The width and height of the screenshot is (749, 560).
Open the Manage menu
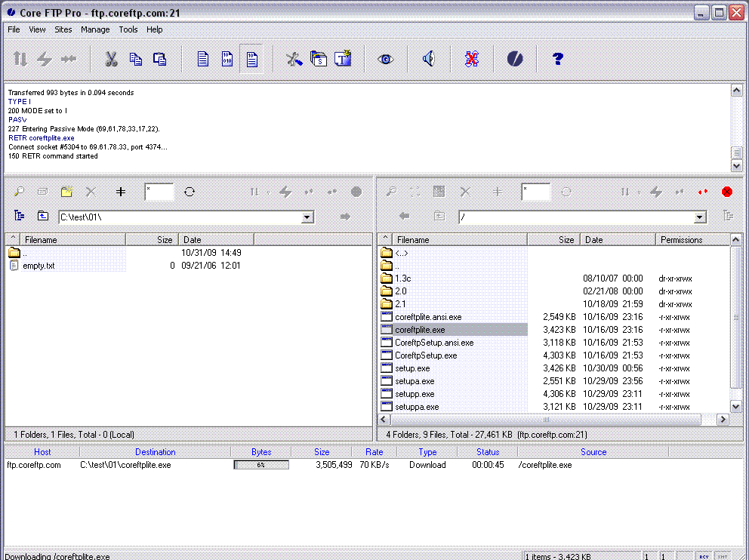pos(95,29)
